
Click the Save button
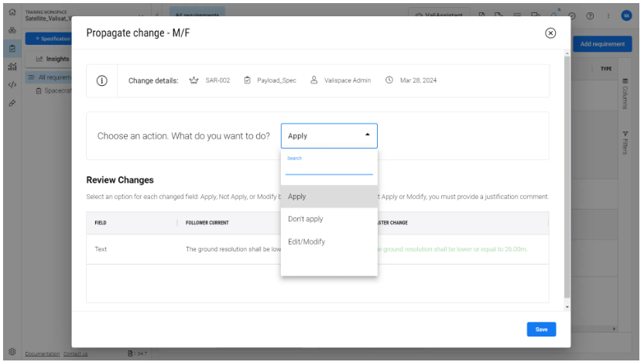click(x=541, y=330)
